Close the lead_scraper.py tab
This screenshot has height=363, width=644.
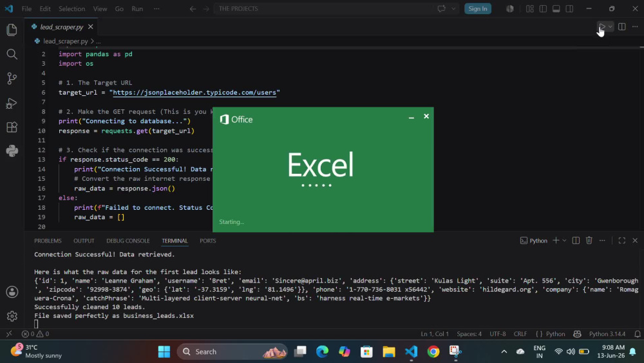(90, 26)
